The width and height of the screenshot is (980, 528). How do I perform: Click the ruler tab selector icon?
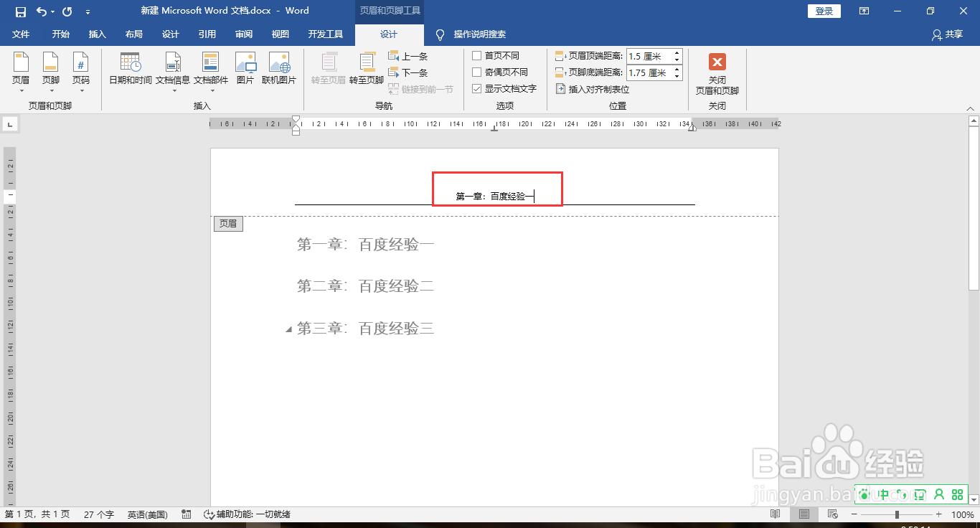(x=10, y=125)
